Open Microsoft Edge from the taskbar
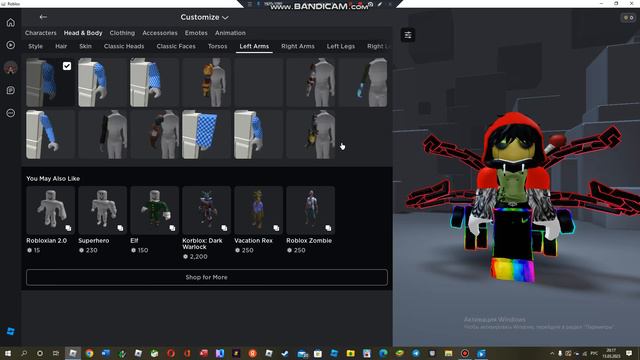This screenshot has width=640, height=360. 383,353
